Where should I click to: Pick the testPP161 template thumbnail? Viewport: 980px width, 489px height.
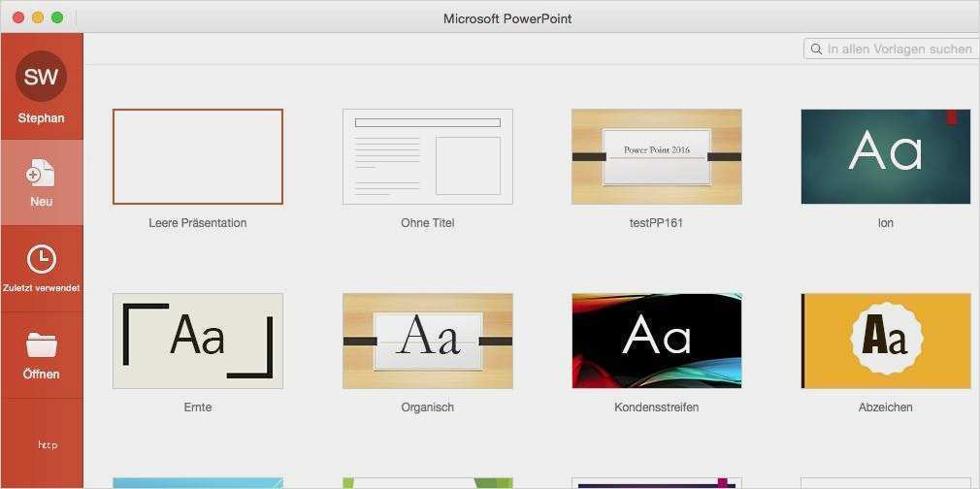coord(656,156)
